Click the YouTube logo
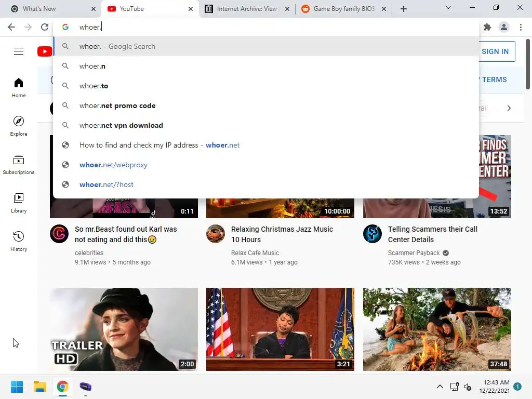This screenshot has width=532, height=399. pyautogui.click(x=45, y=51)
